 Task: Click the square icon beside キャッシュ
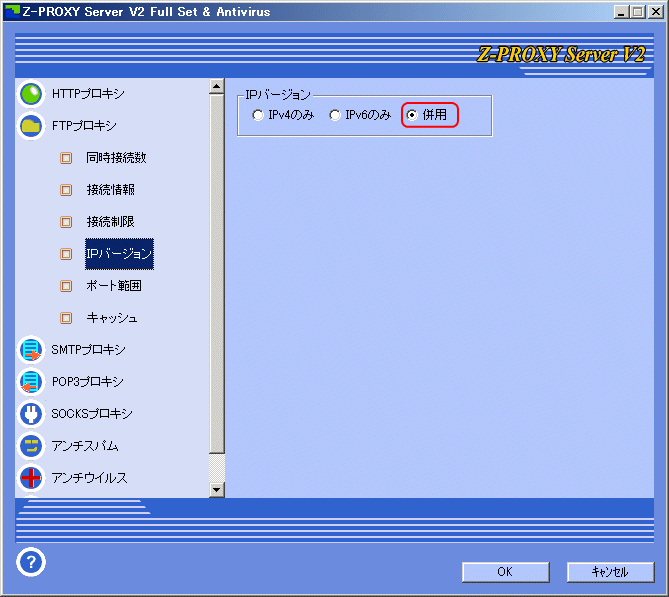[x=66, y=318]
